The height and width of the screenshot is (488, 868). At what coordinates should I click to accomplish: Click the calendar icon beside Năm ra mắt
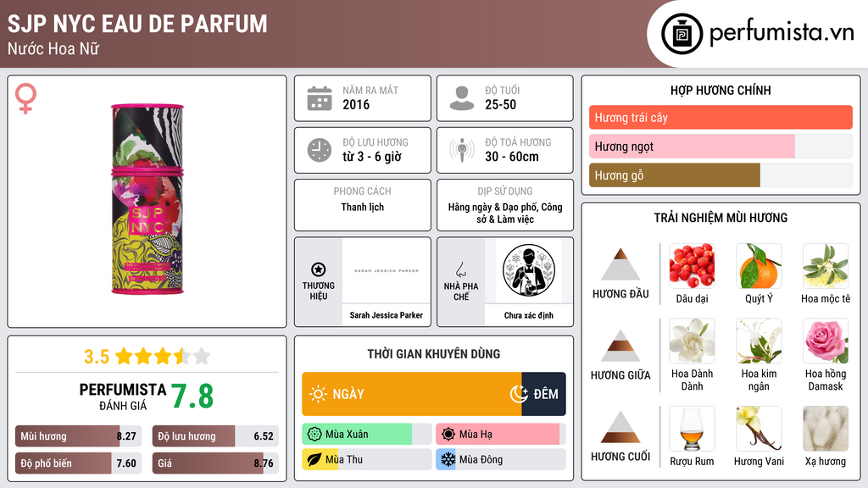point(320,98)
